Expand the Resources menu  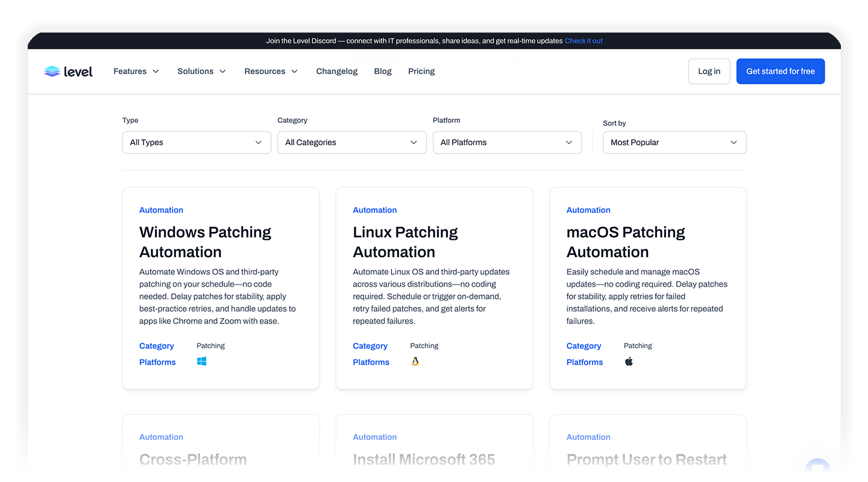(x=271, y=71)
